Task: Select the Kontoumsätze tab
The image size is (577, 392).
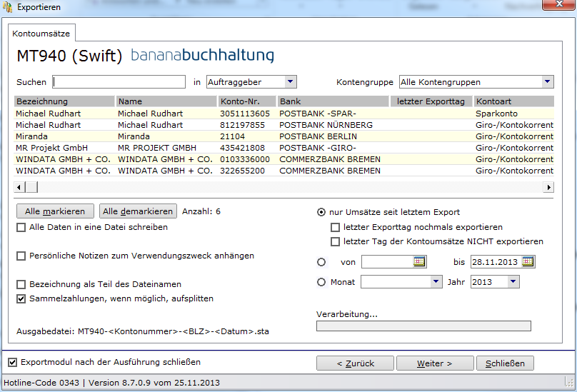Action: point(41,34)
